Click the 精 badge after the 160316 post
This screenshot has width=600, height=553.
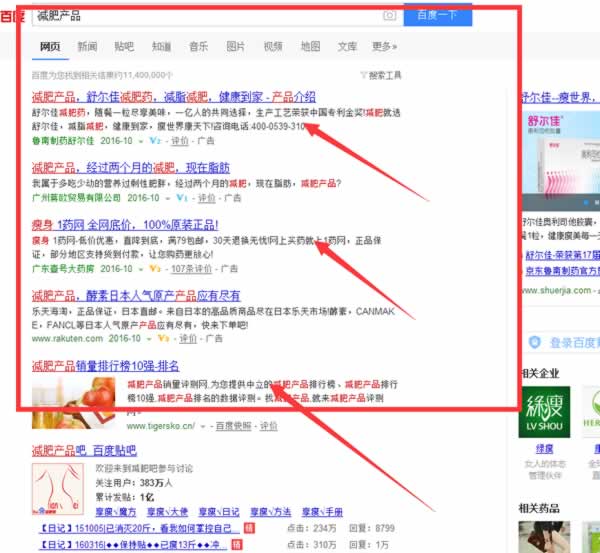(237, 545)
